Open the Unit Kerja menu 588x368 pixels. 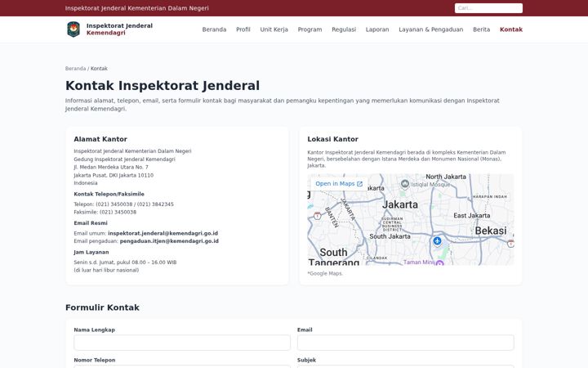pos(274,29)
